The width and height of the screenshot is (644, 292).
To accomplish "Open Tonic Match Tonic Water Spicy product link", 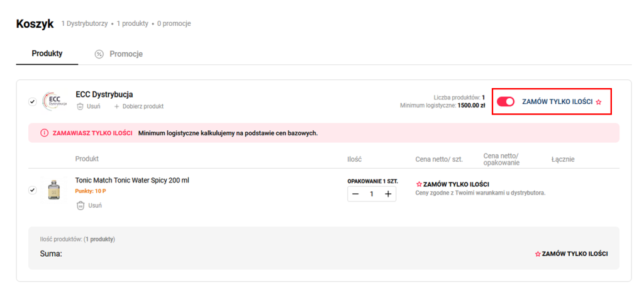I will tap(132, 180).
